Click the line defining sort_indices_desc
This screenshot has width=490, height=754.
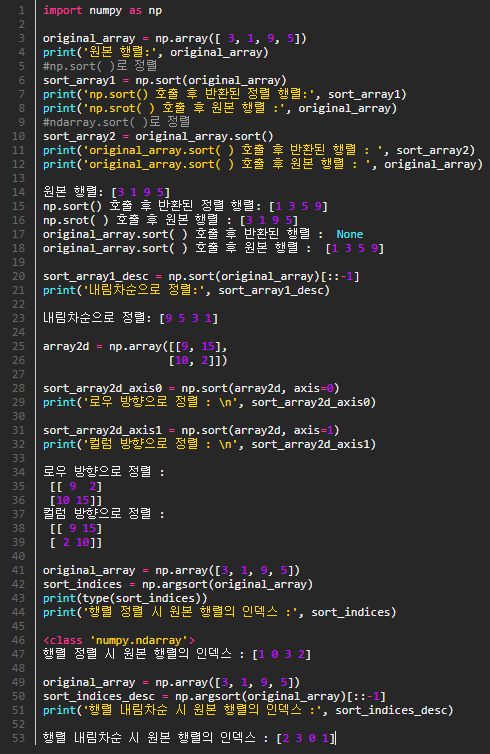pos(214,696)
